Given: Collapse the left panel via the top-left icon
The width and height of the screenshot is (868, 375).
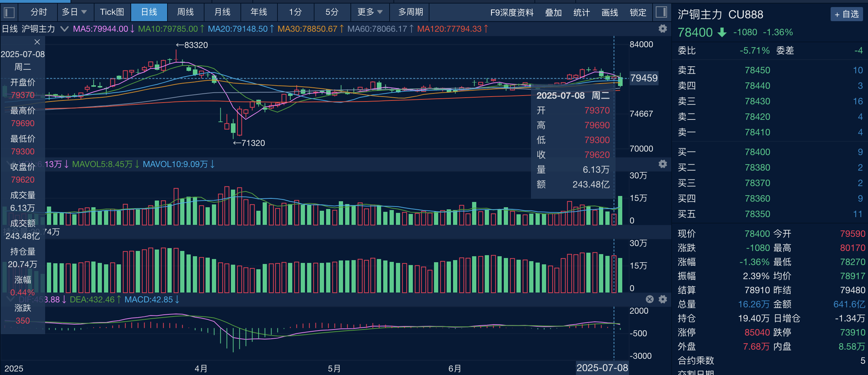Looking at the screenshot, I should [x=9, y=12].
